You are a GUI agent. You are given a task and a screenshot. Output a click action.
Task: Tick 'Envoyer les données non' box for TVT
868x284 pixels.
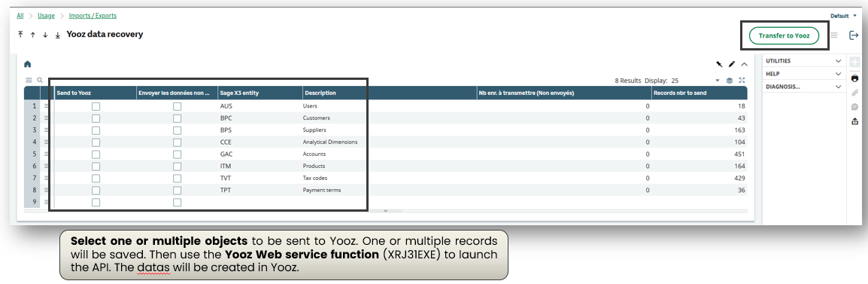click(178, 179)
